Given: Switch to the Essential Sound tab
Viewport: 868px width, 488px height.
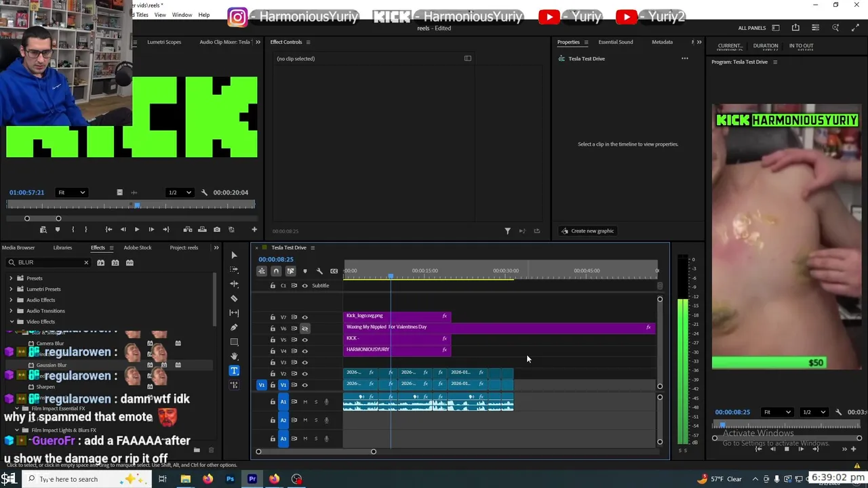Looking at the screenshot, I should (616, 42).
